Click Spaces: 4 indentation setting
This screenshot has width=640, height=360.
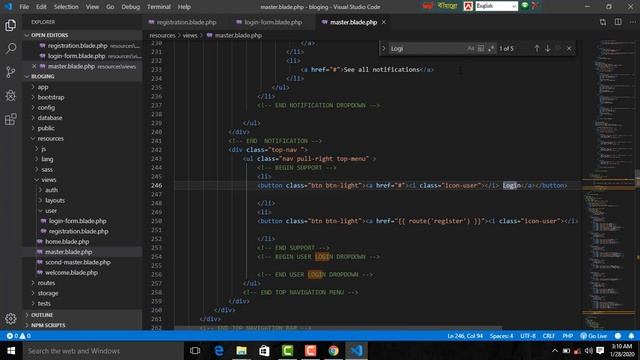tap(501, 336)
